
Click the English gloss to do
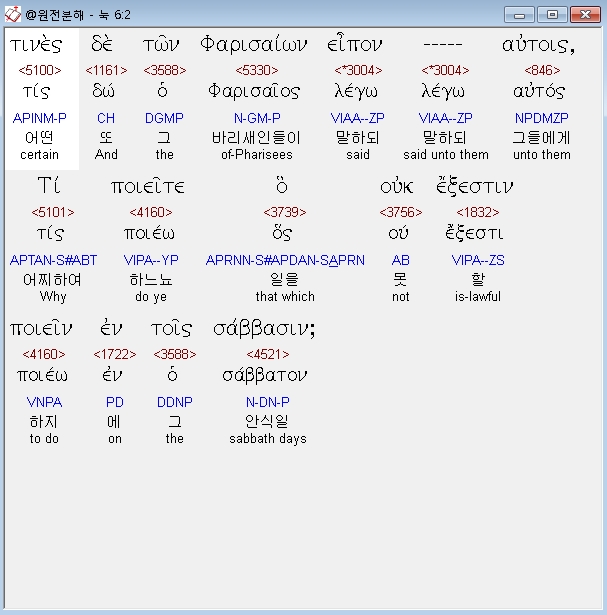[x=44, y=439]
